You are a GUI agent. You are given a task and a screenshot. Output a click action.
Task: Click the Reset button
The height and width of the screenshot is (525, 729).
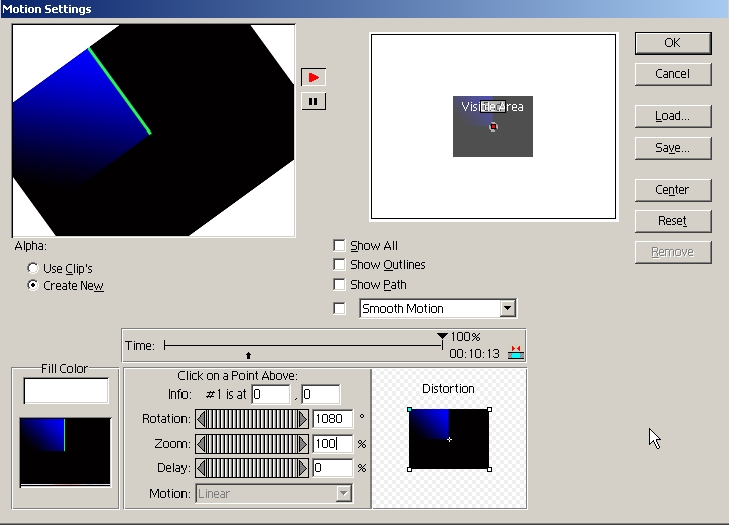pos(673,221)
